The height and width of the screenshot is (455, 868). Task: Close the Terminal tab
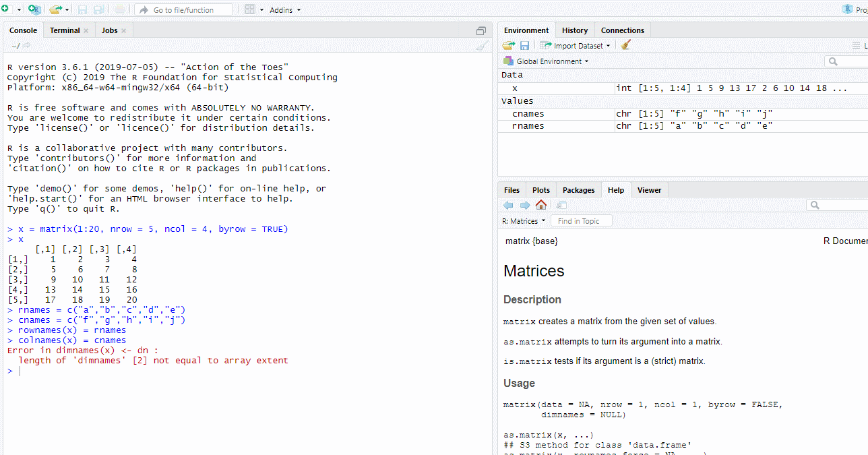[86, 30]
